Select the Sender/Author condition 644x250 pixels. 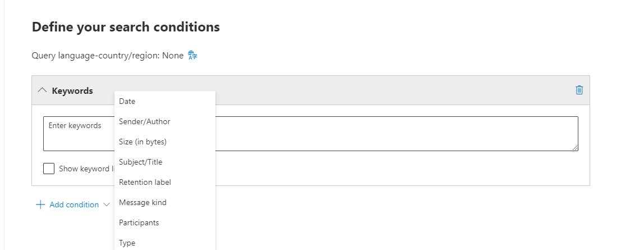pos(145,121)
